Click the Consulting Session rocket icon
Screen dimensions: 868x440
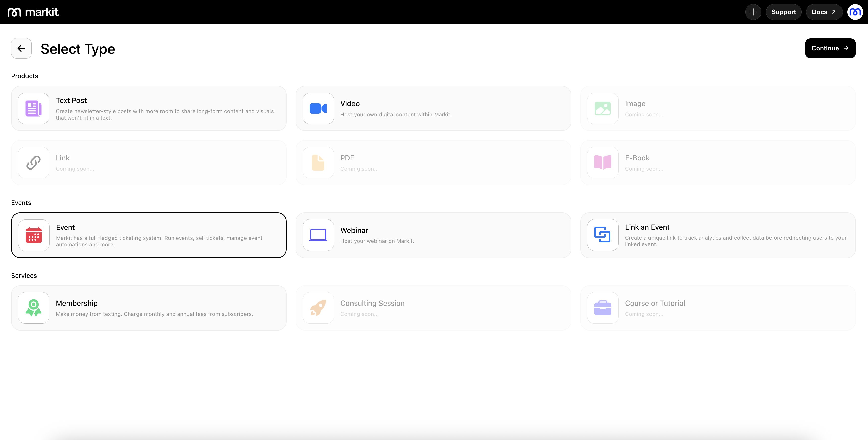pyautogui.click(x=318, y=308)
